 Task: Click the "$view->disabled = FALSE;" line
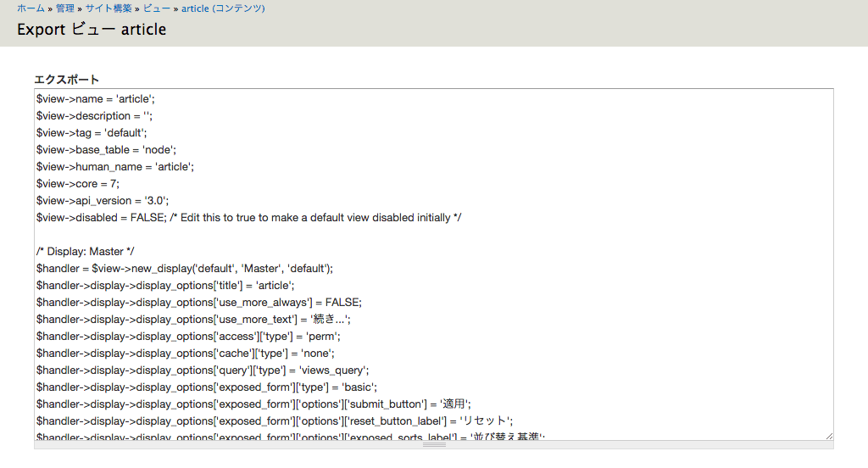click(249, 218)
